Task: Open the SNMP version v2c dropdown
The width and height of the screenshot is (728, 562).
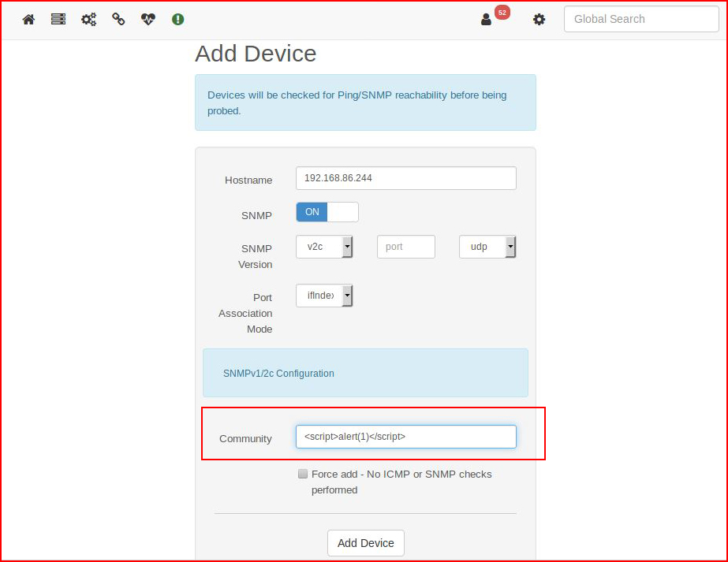Action: [324, 247]
